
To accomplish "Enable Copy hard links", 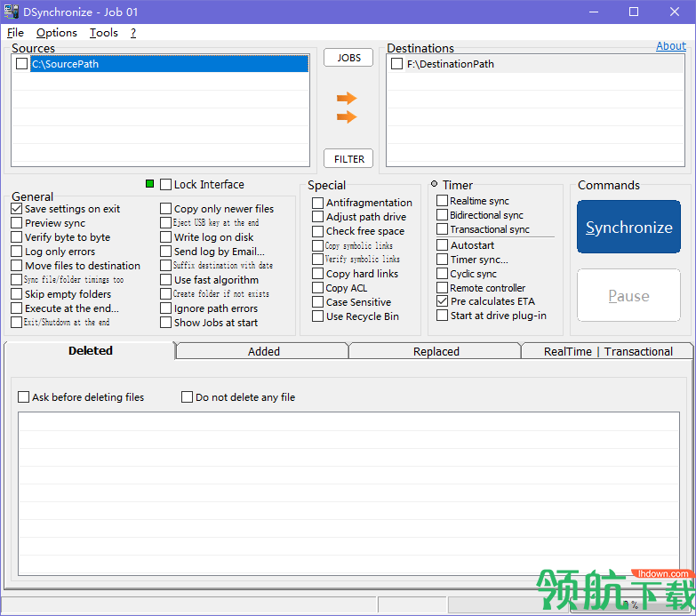I will pos(317,274).
